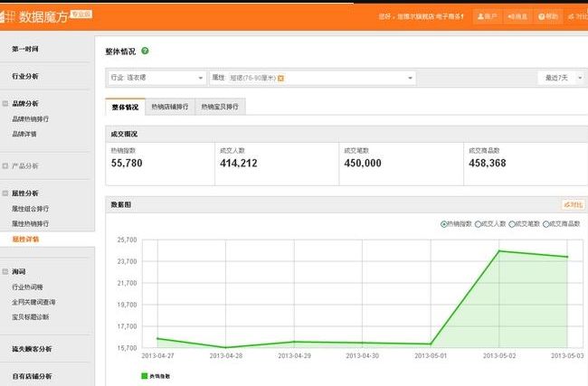Viewport: 588px width, 386px height.
Task: Remove the 短裙(76-90厘米) attribute tag
Action: tap(280, 79)
